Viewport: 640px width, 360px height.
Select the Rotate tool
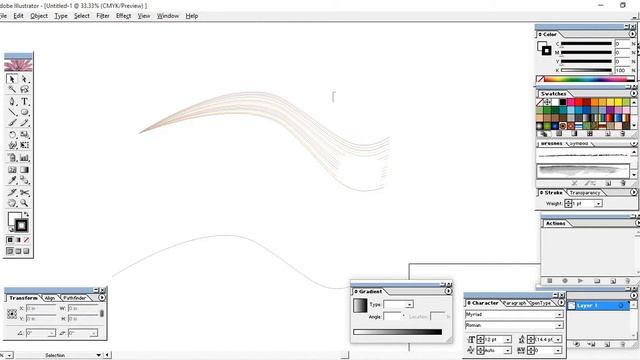12,134
